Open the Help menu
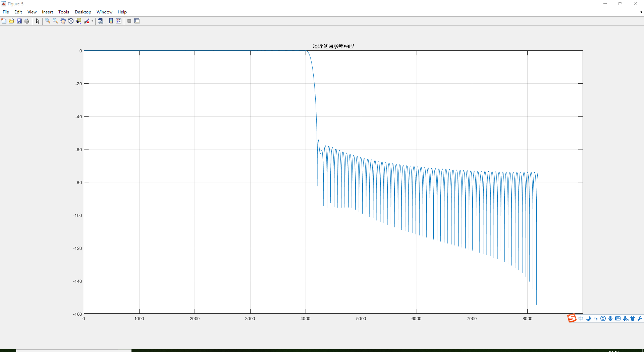644x352 pixels. point(122,12)
